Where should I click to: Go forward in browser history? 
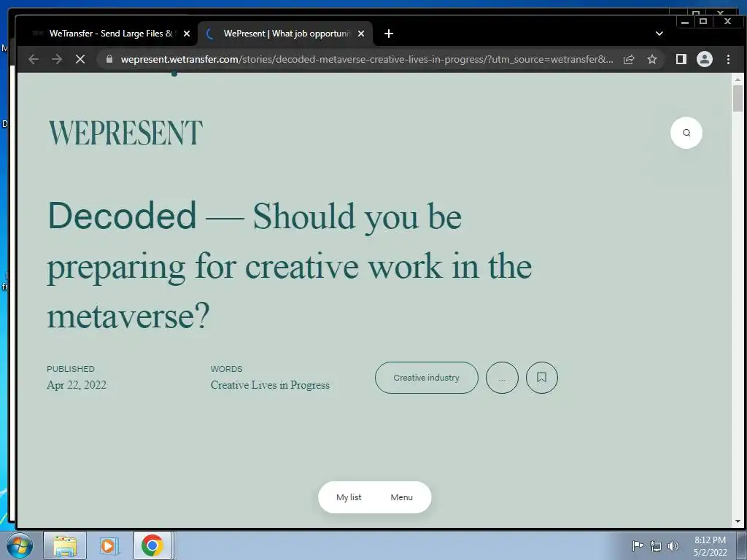(x=57, y=59)
